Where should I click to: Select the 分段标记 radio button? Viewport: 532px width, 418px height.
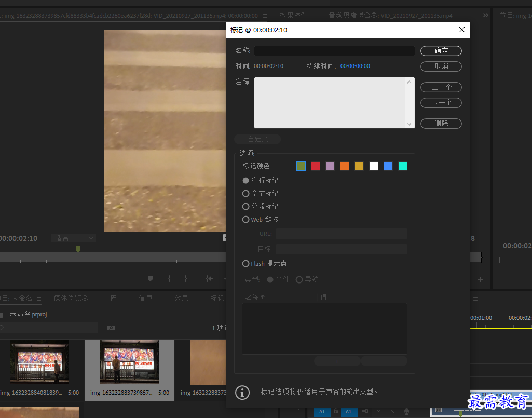(245, 207)
